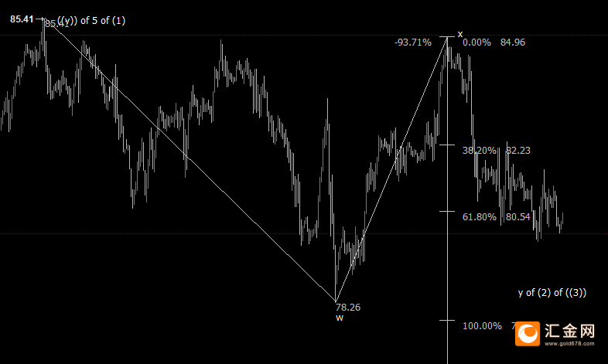608x364 pixels.
Task: Click the 82.23 price value
Action: (x=518, y=150)
